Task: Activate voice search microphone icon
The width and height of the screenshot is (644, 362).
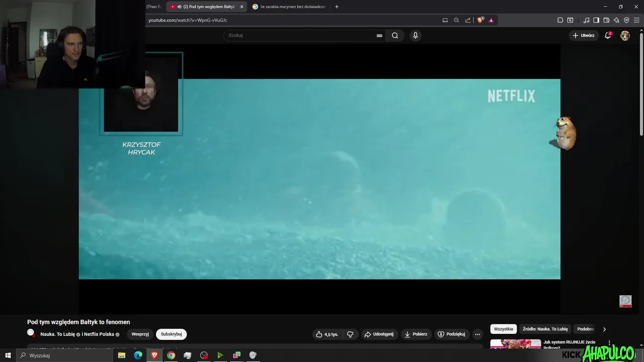Action: tap(415, 35)
